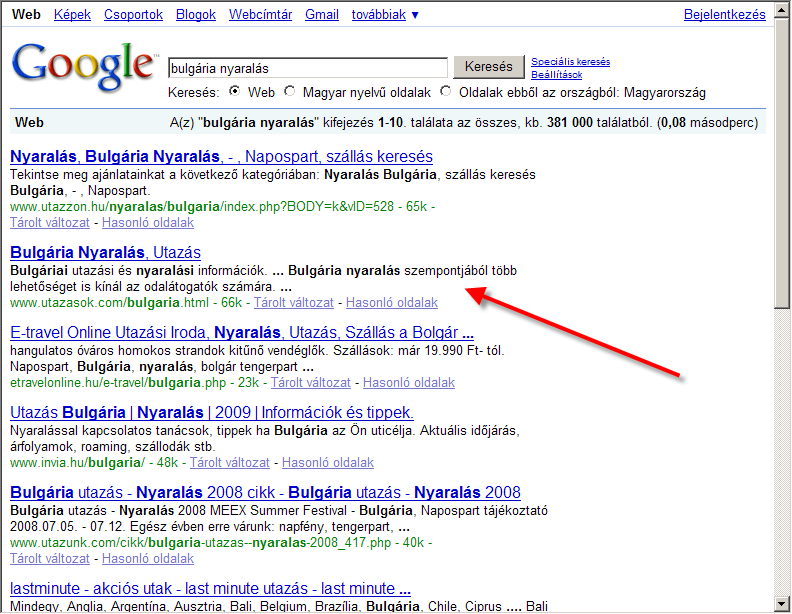The height and width of the screenshot is (614, 792).
Task: Open the lastminute - akciós utak result
Action: click(210, 589)
